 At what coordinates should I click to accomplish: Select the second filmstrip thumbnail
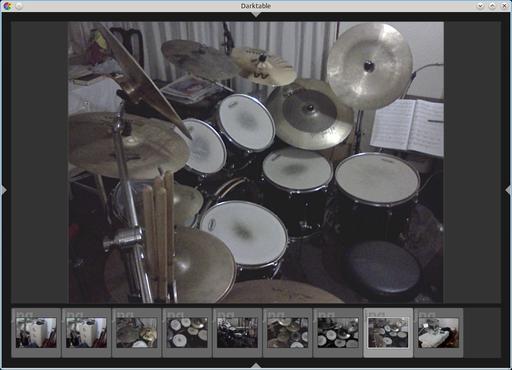pos(87,333)
